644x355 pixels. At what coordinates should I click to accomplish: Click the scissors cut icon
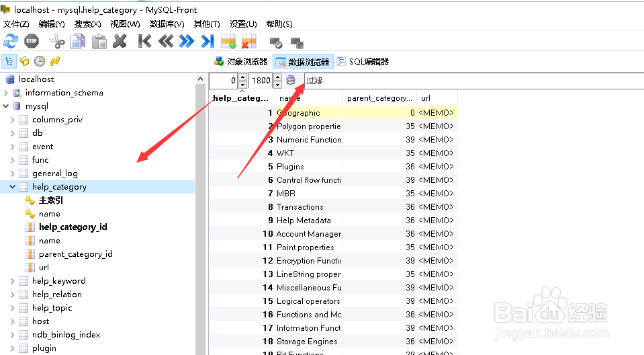tap(56, 41)
